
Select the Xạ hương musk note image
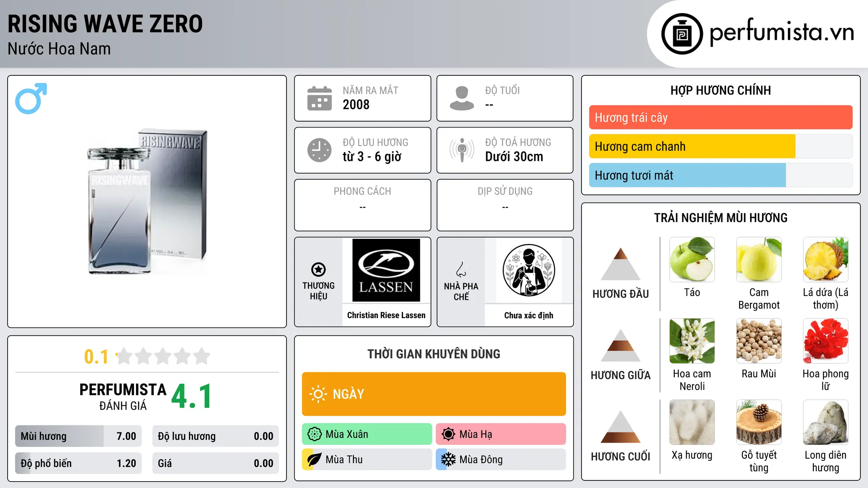pos(692,422)
